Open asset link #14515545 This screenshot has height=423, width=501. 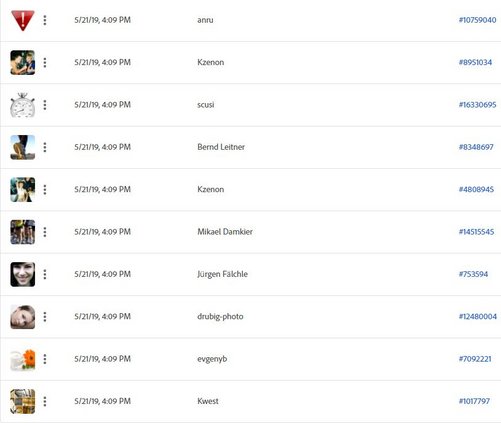[x=476, y=232]
